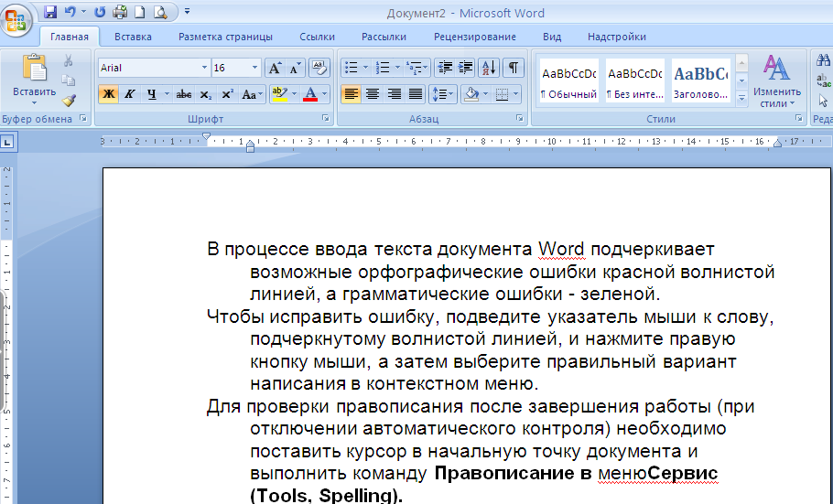
Task: Click the underlined word Word in the document
Action: coord(561,249)
